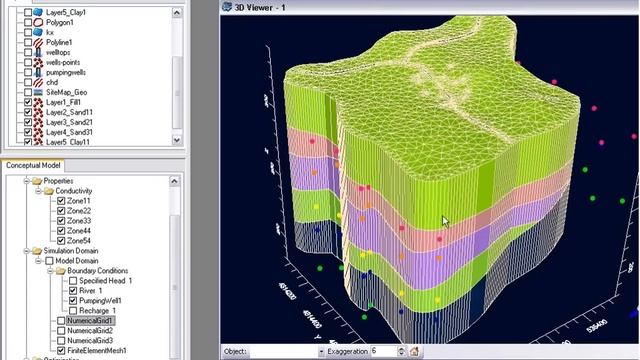
Task: Check the Recharge 1 checkbox
Action: click(x=73, y=311)
